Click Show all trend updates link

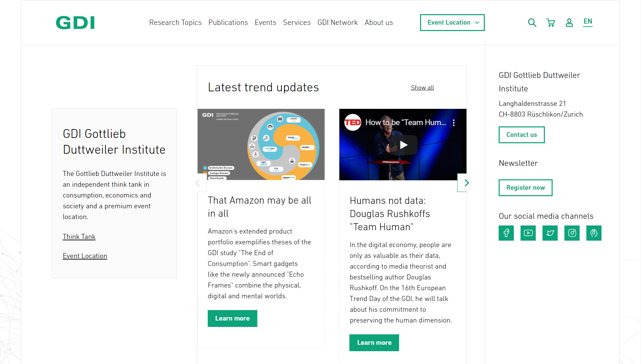tap(422, 88)
